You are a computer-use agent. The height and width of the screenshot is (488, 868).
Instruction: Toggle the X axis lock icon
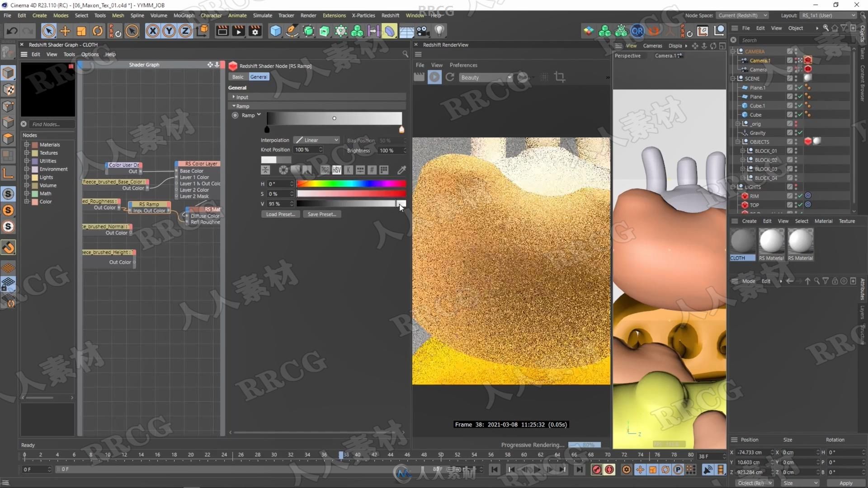pos(153,31)
